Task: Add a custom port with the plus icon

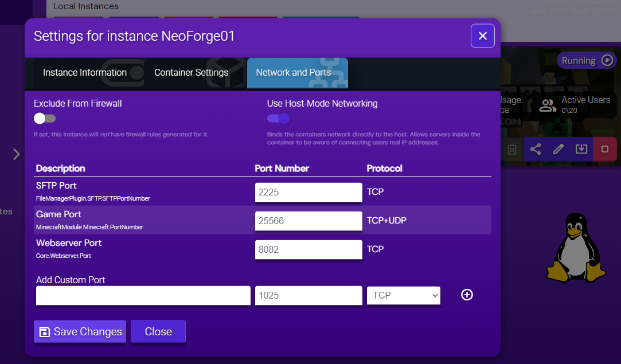Action: click(x=466, y=295)
